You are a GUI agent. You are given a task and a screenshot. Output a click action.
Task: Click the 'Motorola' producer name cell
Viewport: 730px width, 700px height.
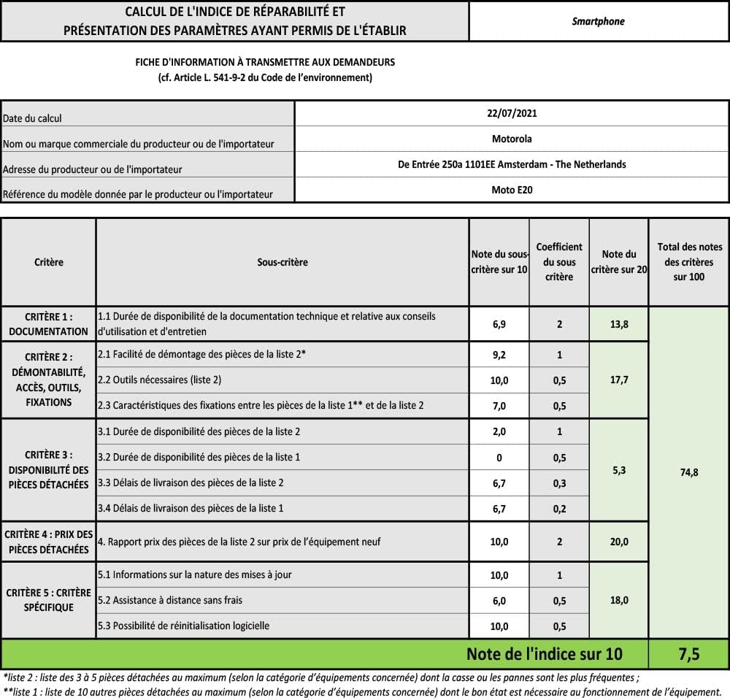pos(511,139)
